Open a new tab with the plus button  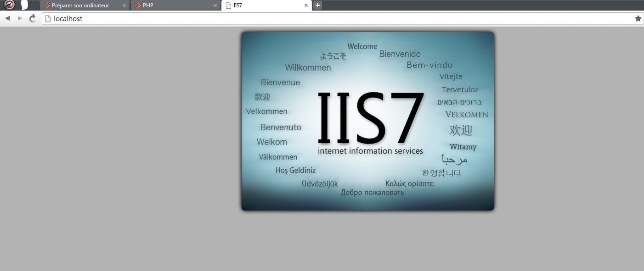pos(317,6)
